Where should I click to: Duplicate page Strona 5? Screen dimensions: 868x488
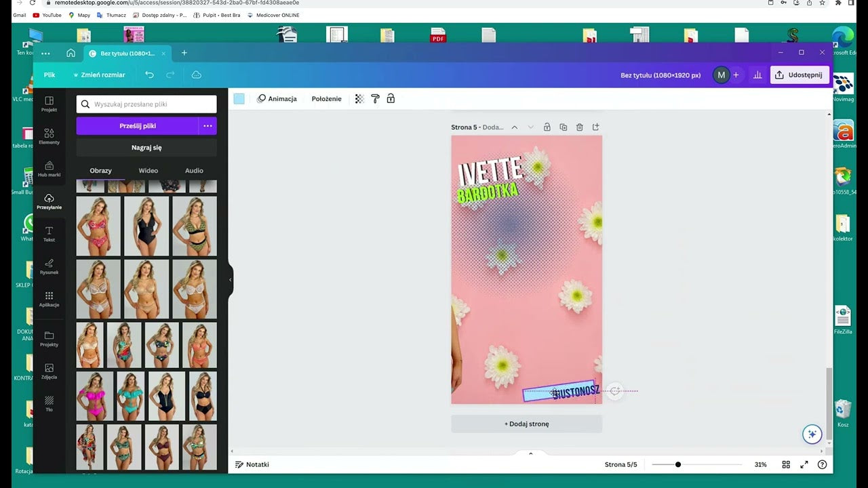pyautogui.click(x=563, y=127)
